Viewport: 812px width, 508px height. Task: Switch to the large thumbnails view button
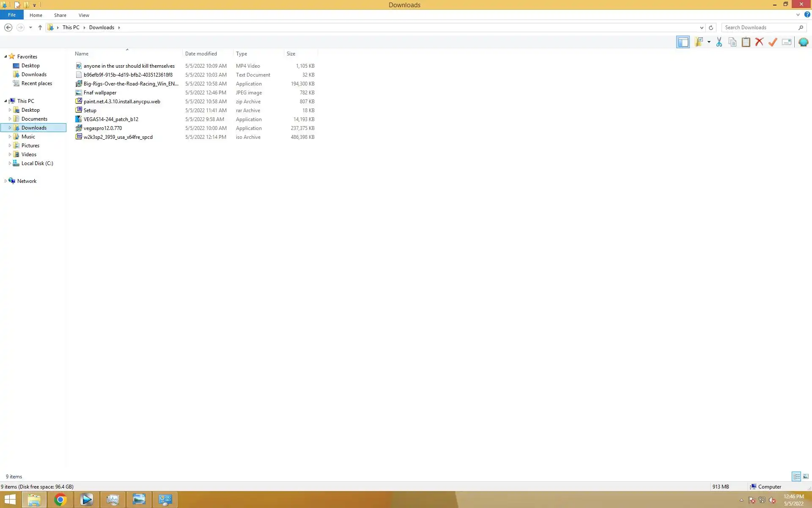point(806,476)
